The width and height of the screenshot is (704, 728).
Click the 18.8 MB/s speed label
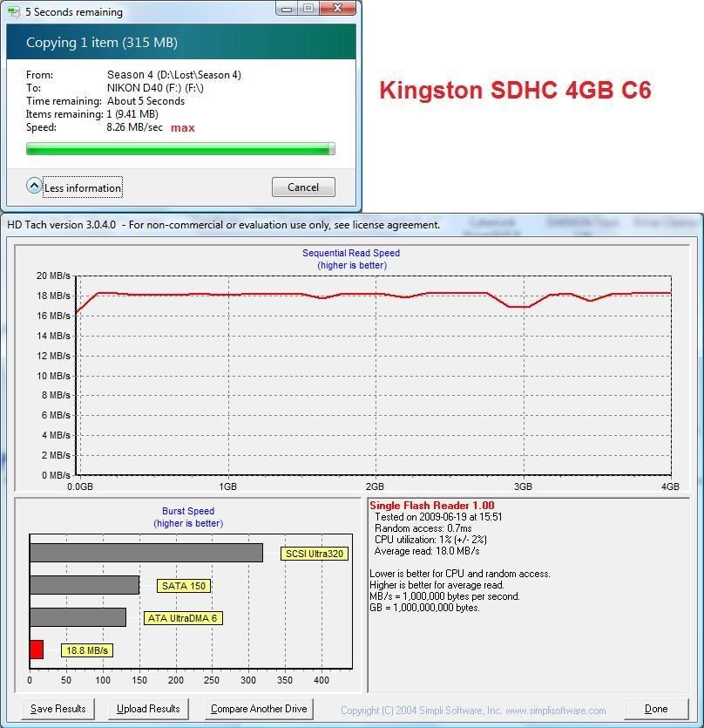pyautogui.click(x=86, y=650)
